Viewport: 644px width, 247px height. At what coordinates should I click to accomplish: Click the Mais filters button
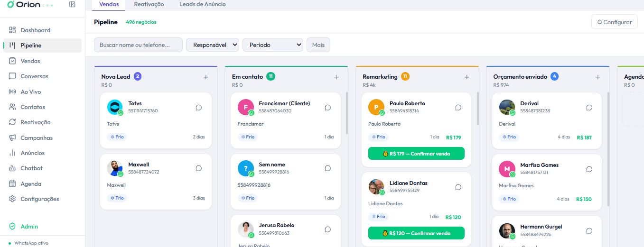318,45
